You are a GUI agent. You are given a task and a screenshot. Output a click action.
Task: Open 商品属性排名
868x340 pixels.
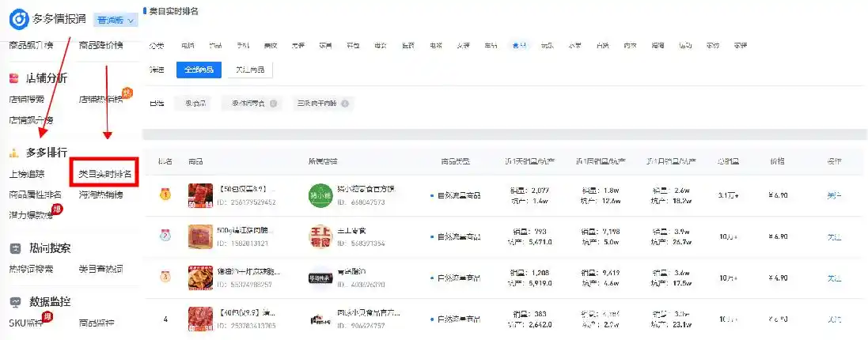(36, 195)
